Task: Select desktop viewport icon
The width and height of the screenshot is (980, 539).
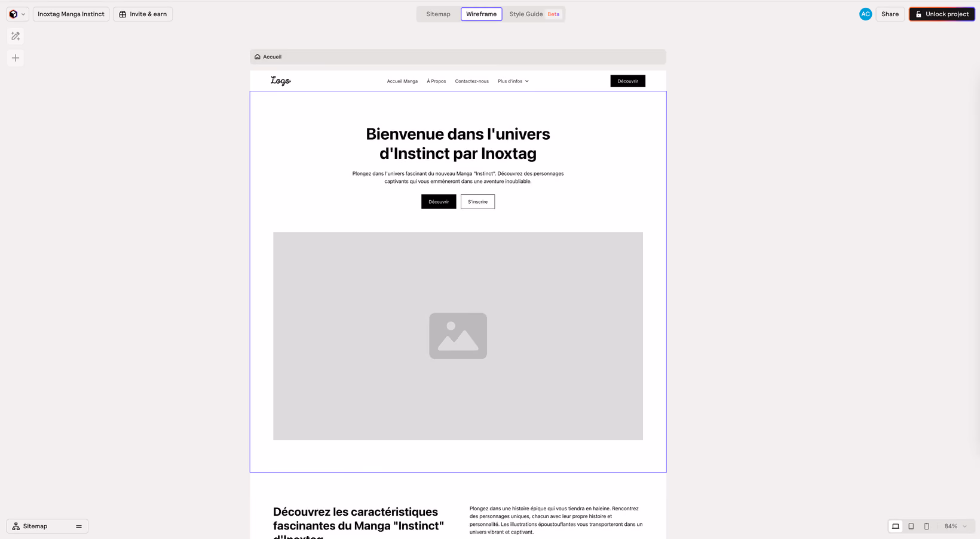Action: point(895,526)
